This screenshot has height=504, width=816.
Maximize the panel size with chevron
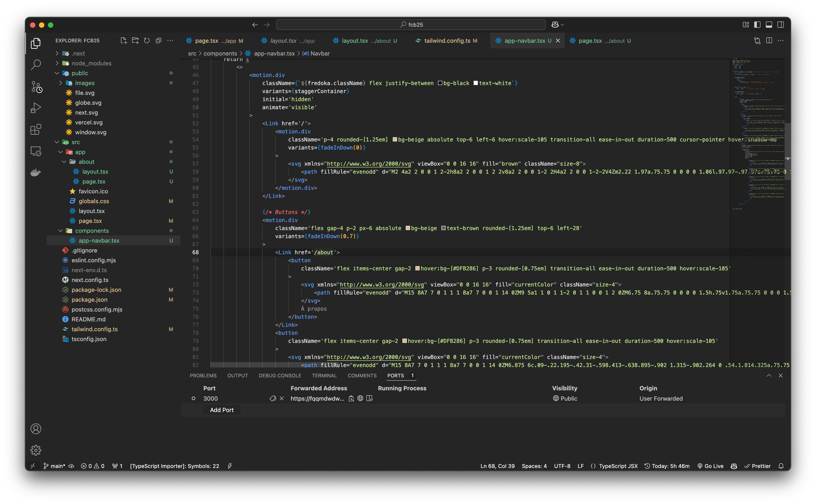pos(769,376)
